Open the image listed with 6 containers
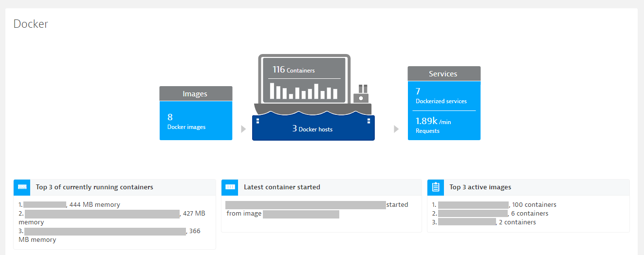This screenshot has width=644, height=255. tap(490, 214)
